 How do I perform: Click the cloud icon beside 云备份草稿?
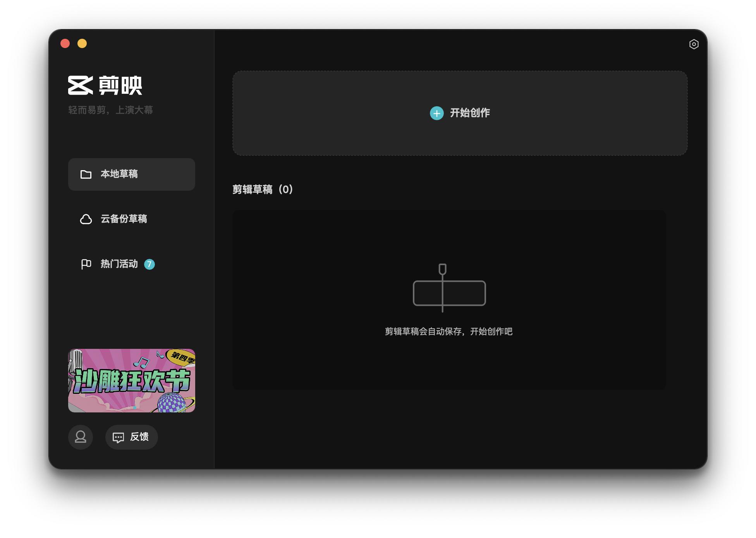pos(86,219)
